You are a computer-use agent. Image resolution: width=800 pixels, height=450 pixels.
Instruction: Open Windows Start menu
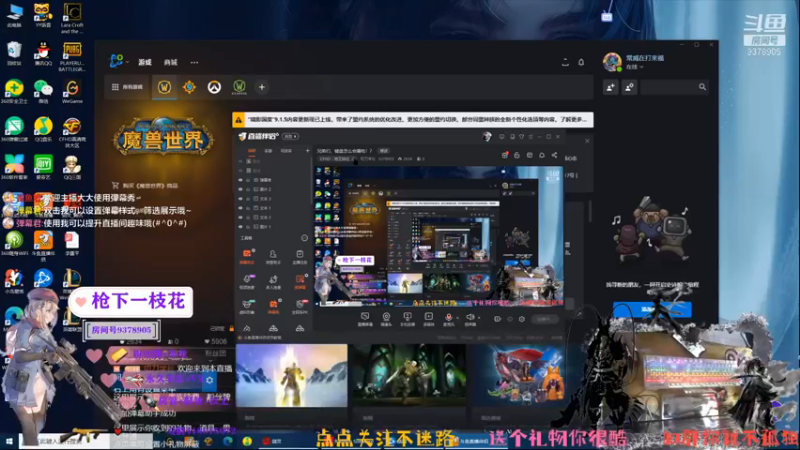(x=9, y=441)
